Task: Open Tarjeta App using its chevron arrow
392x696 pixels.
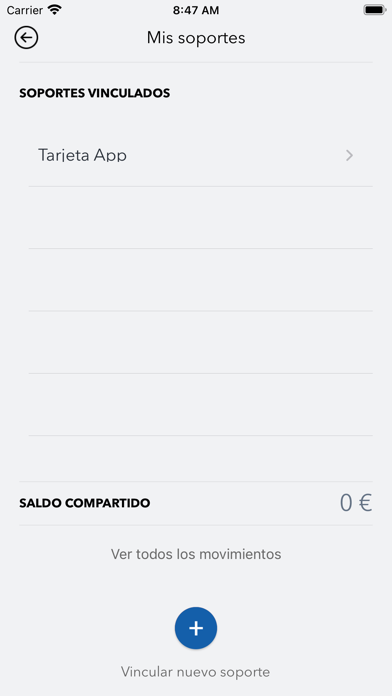Action: [x=349, y=155]
